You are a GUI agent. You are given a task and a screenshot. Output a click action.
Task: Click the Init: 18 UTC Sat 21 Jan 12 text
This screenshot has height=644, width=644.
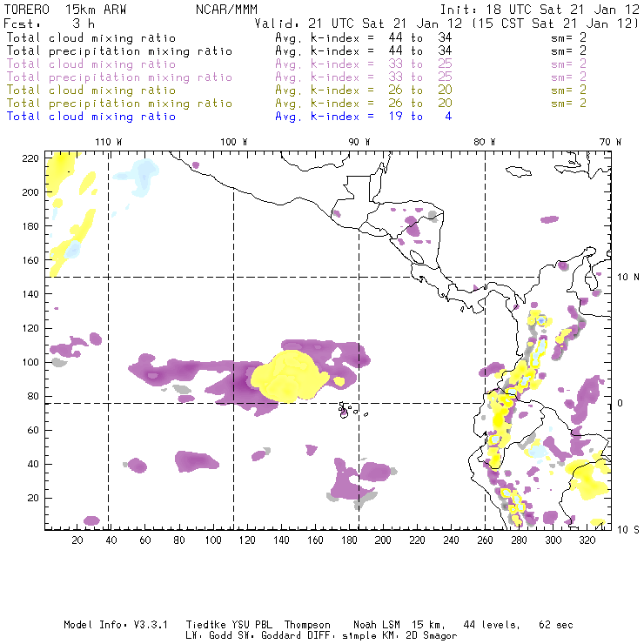point(540,10)
